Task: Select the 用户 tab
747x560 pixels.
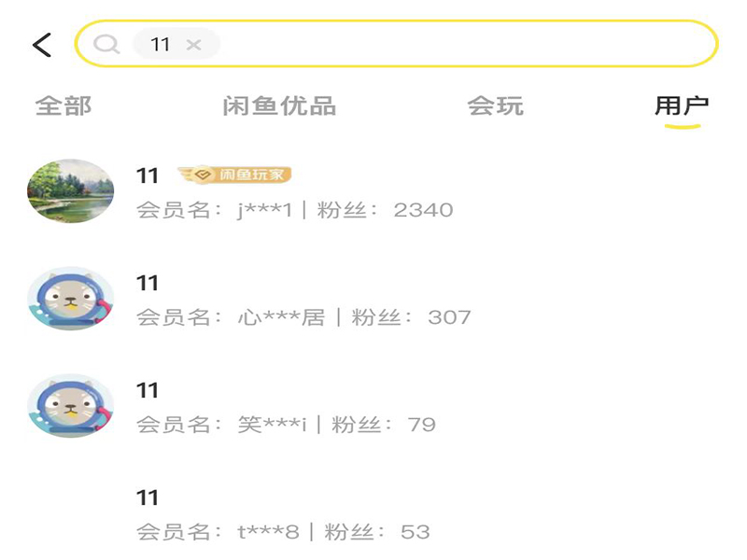Action: pyautogui.click(x=682, y=106)
